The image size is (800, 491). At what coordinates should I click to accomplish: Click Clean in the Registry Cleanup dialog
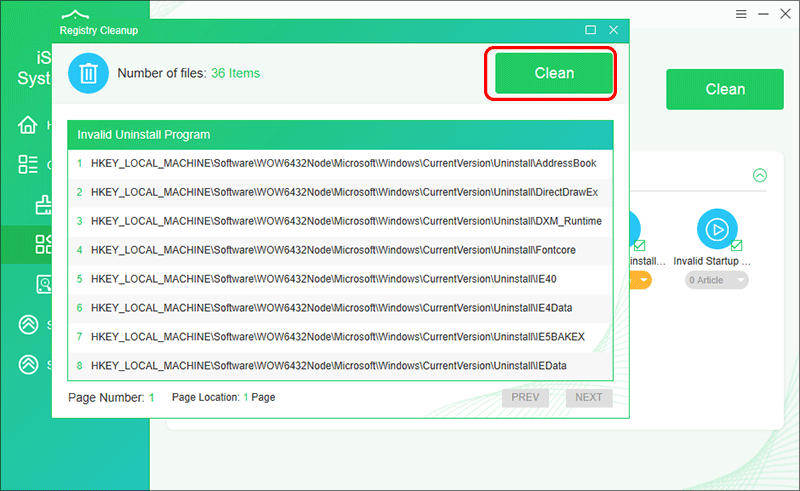pos(554,73)
